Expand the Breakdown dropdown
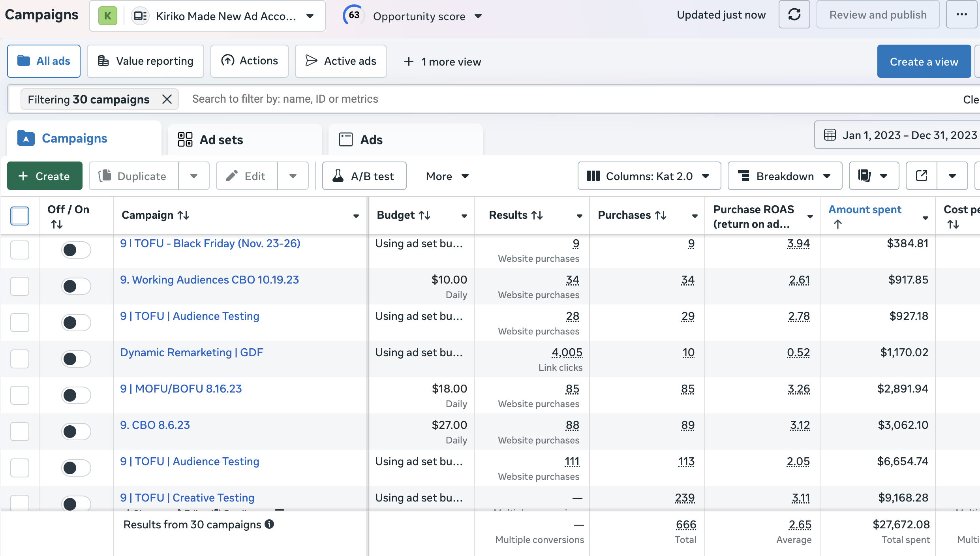 784,176
